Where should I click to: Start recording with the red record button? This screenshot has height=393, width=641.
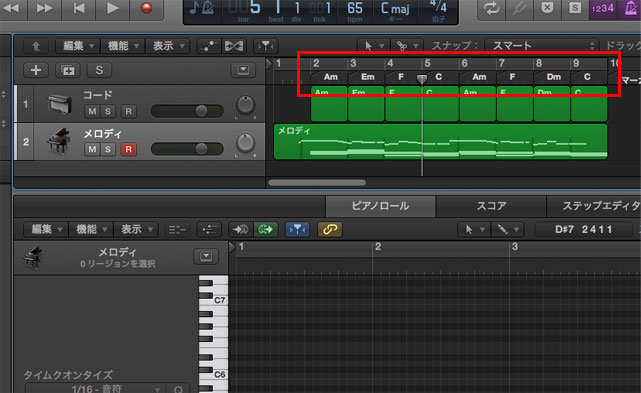pyautogui.click(x=146, y=8)
